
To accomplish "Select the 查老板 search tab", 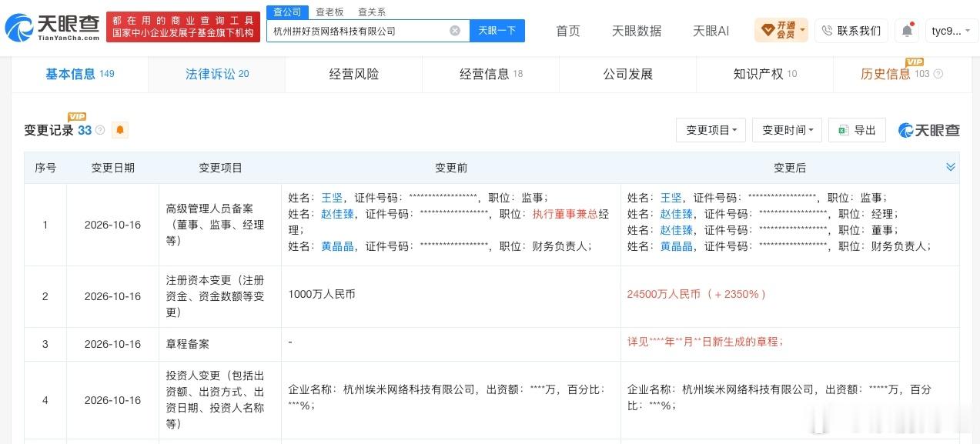I will pyautogui.click(x=329, y=12).
